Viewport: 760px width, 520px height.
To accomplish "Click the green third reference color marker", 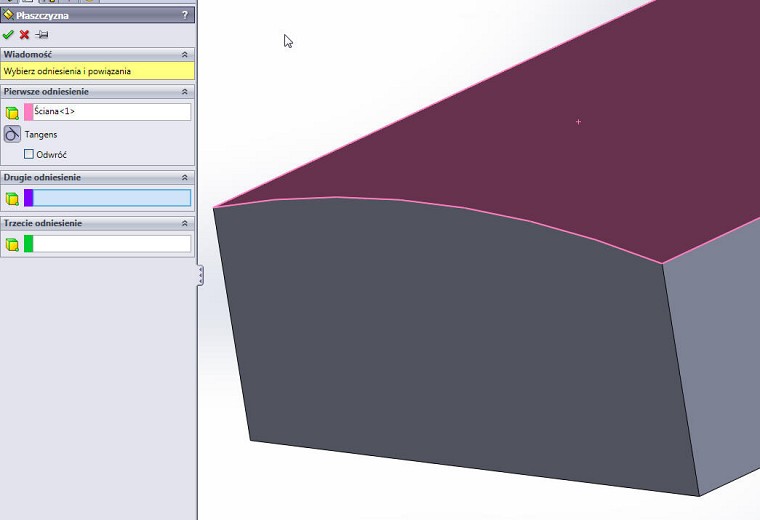I will click(29, 244).
